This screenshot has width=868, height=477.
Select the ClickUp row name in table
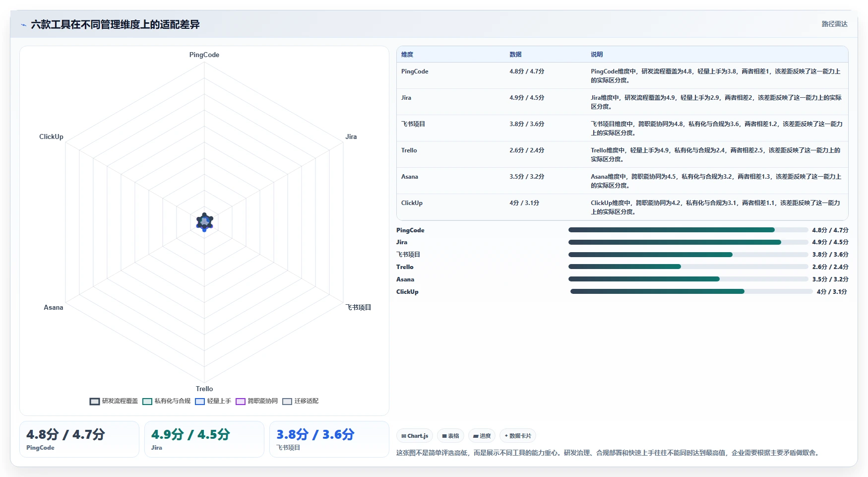click(412, 203)
